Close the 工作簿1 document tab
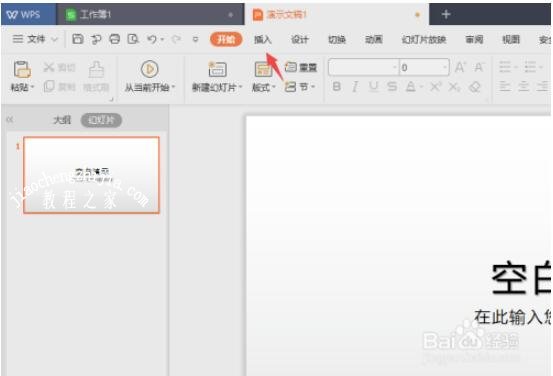 230,15
